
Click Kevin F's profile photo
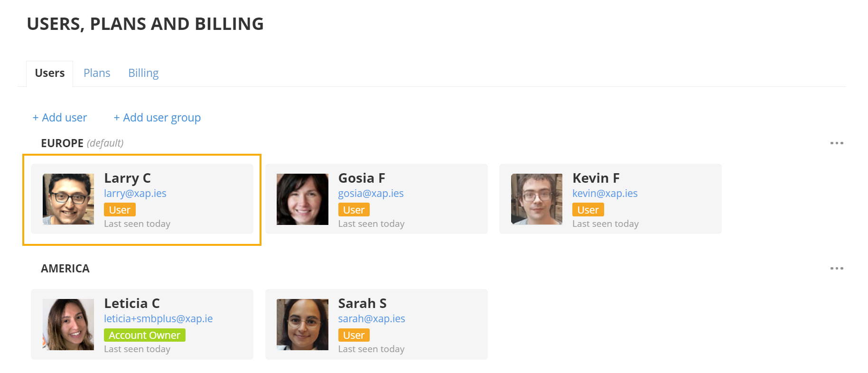537,199
